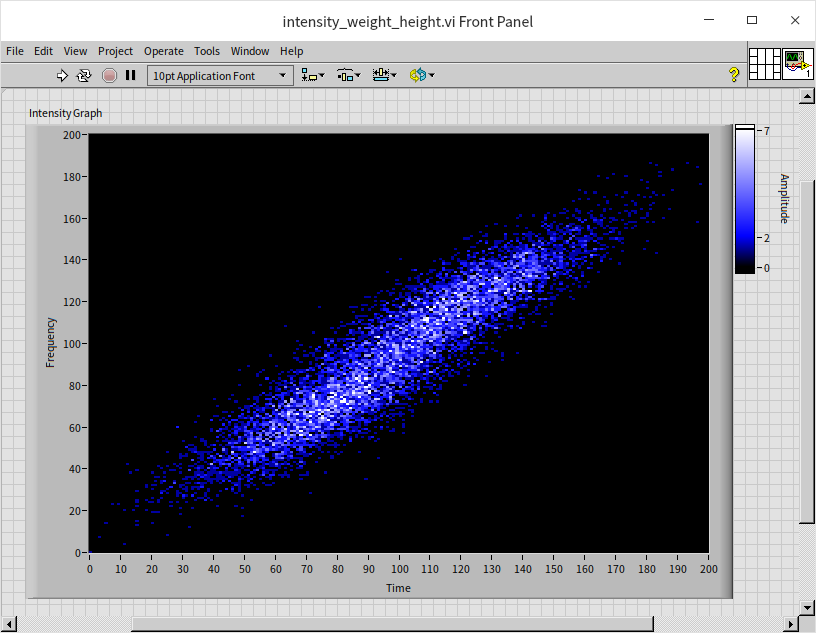Viewport: 816px width, 633px height.
Task: Open the 10pt Application Font dropdown
Action: (x=220, y=76)
